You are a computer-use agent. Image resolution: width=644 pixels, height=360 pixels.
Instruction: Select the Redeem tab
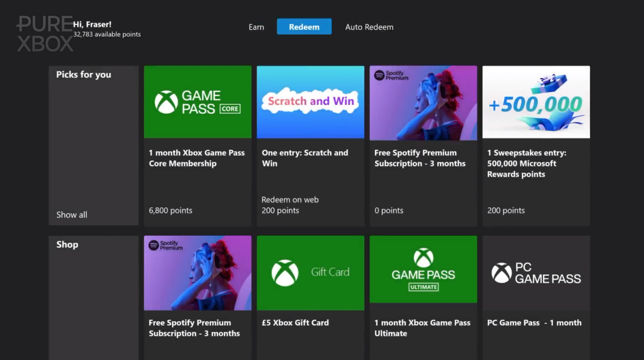(x=304, y=27)
